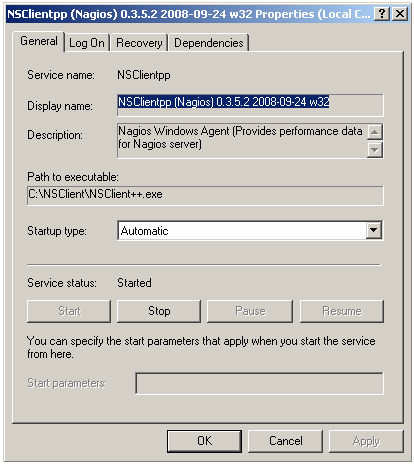Open the Startup type dropdown arrow
This screenshot has width=414, height=465.
(x=374, y=230)
